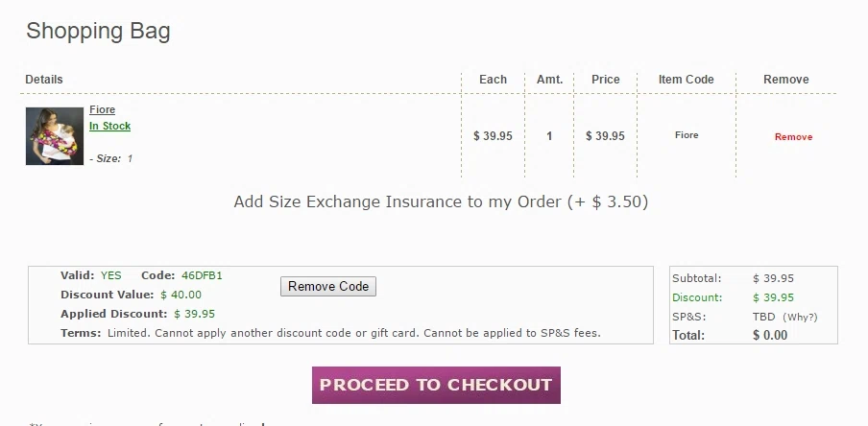Click the Remove column header

click(786, 79)
